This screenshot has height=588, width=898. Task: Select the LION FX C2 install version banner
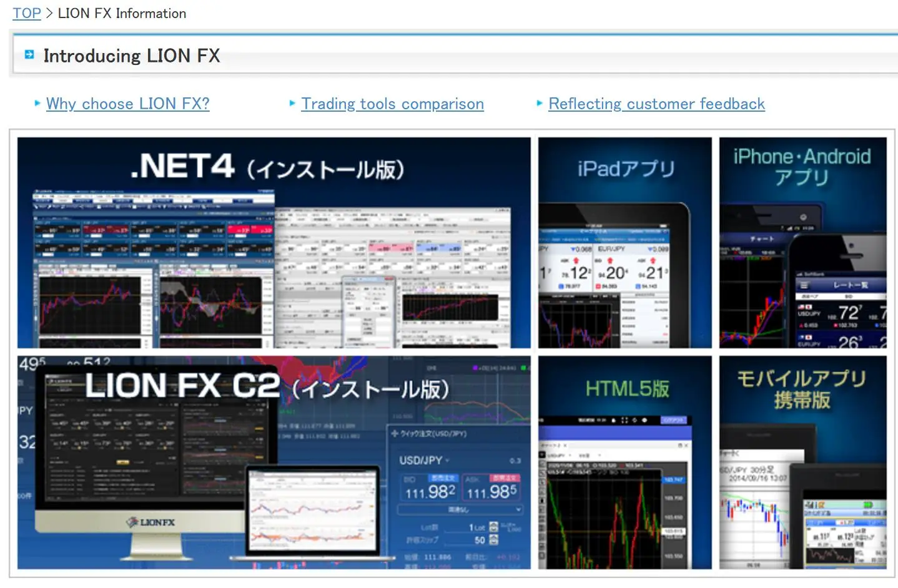tap(274, 462)
